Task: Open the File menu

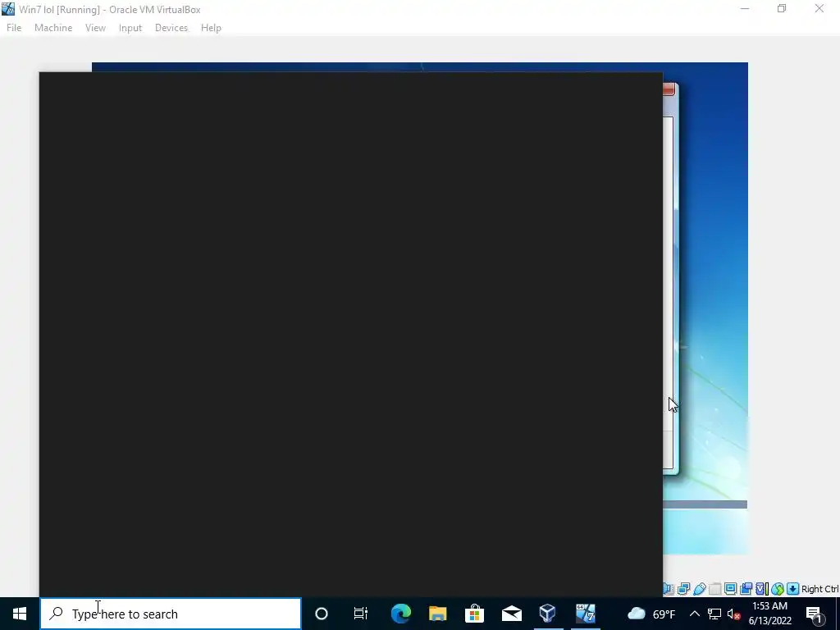Action: [14, 28]
